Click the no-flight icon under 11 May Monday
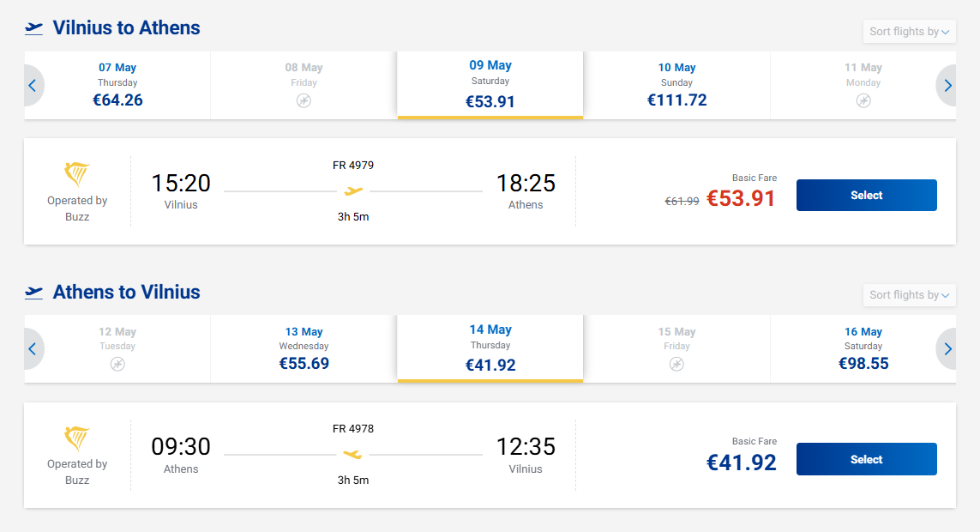The width and height of the screenshot is (980, 532). (863, 100)
